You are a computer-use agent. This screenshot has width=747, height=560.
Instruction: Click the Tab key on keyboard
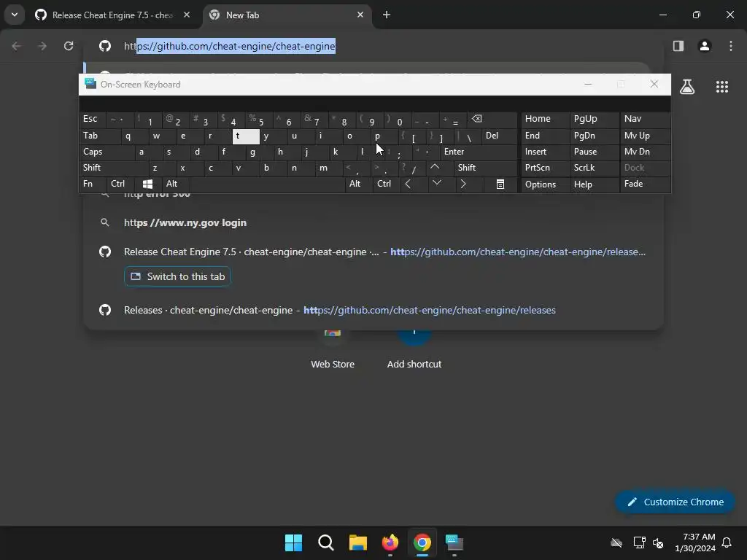(99, 136)
